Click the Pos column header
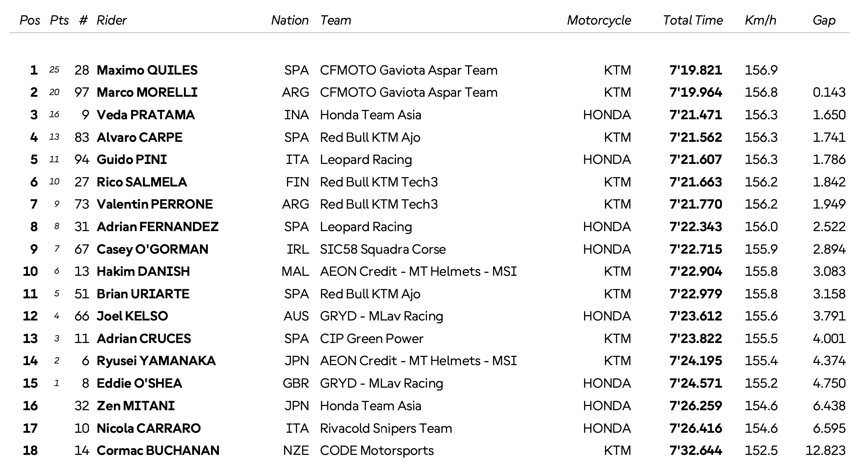This screenshot has height=468, width=868. 30,20
